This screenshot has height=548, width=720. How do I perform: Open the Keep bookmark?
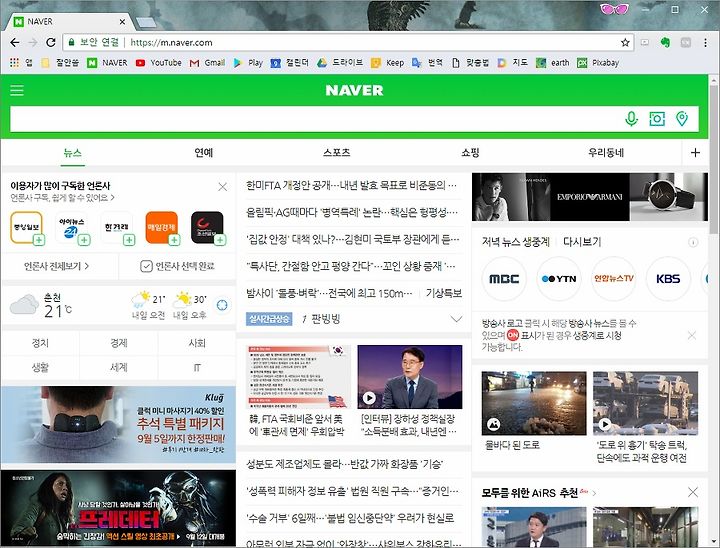[388, 62]
